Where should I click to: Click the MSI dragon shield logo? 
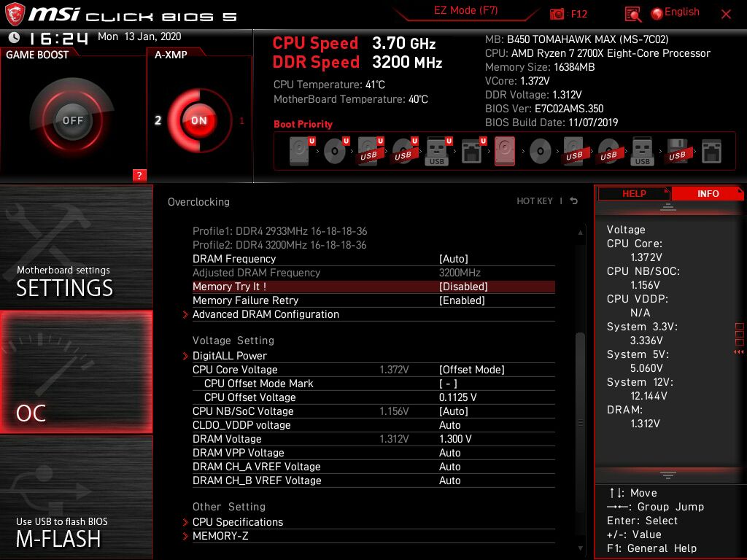[15, 14]
